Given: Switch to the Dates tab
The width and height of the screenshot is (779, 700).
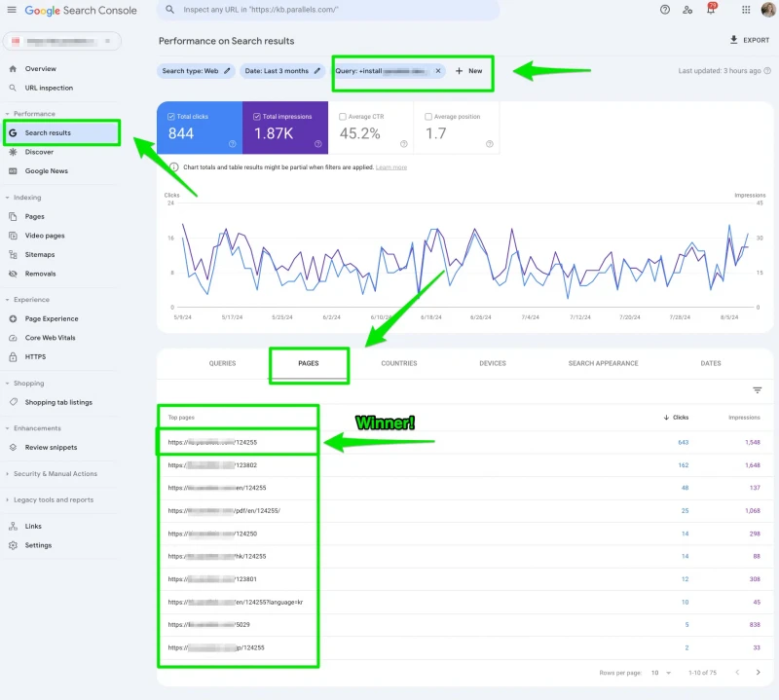Looking at the screenshot, I should coord(711,363).
